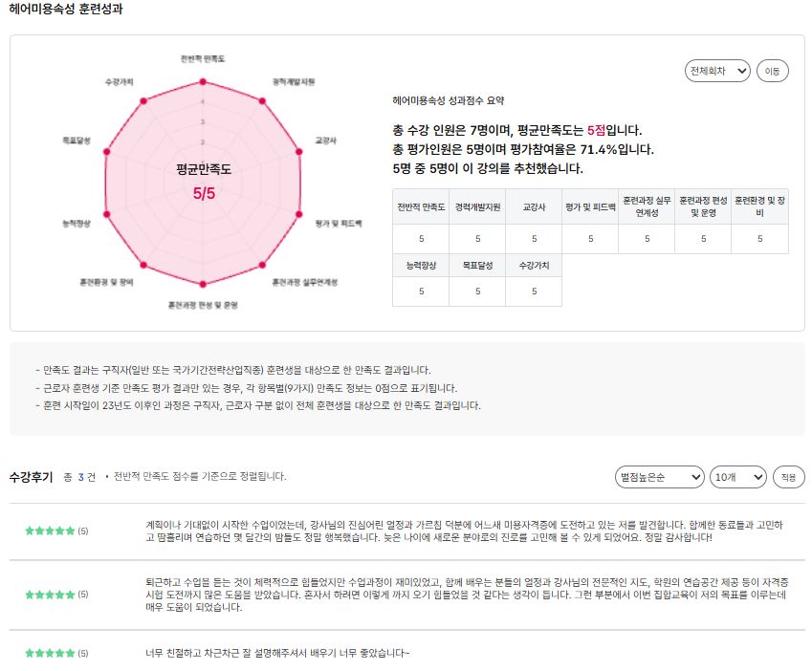Click the third review text about 친절하고 차근차근
This screenshot has height=671, width=812.
(277, 653)
